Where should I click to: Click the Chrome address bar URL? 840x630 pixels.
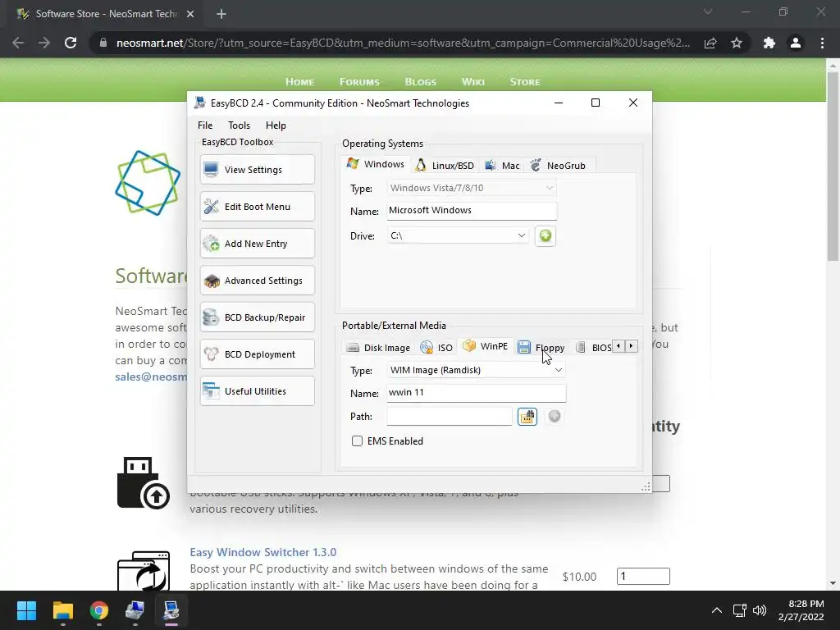(x=403, y=43)
